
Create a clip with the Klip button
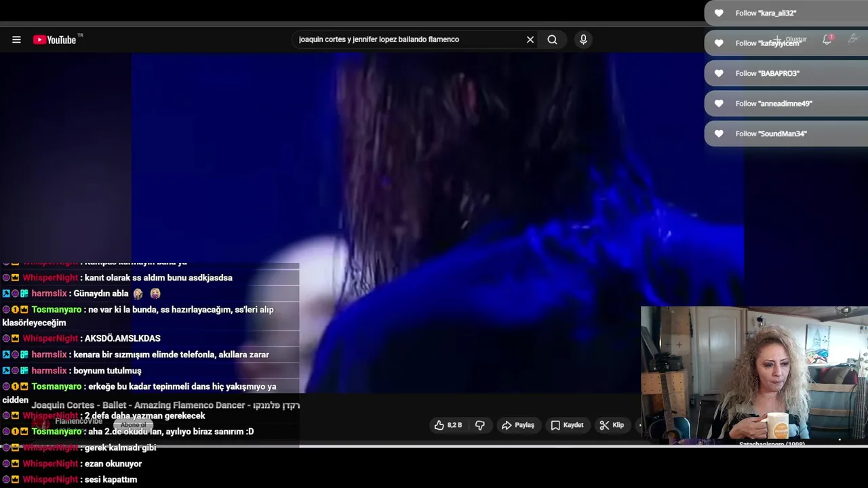pyautogui.click(x=612, y=425)
